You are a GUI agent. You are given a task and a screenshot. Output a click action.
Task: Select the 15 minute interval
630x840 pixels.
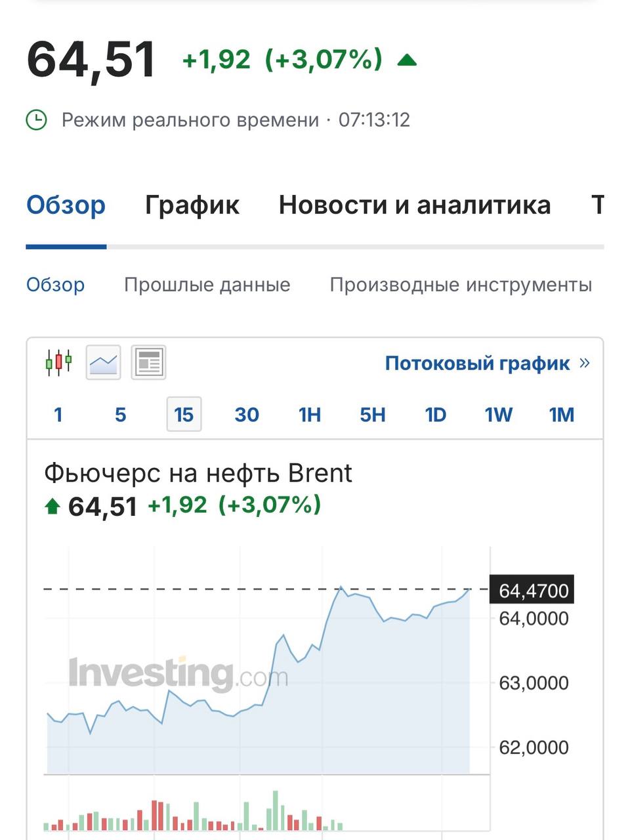click(x=184, y=415)
